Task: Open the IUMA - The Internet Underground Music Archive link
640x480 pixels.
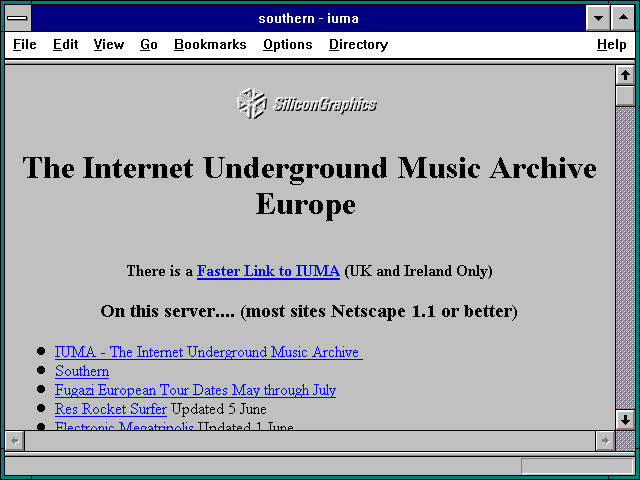Action: pos(209,352)
